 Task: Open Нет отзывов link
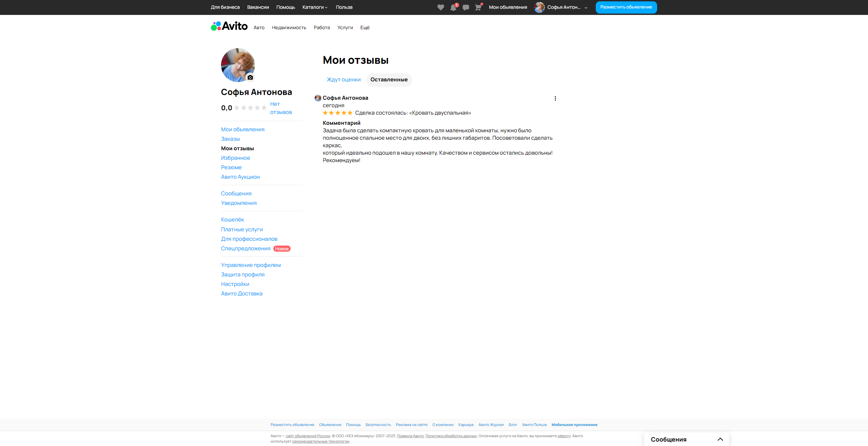click(x=281, y=108)
